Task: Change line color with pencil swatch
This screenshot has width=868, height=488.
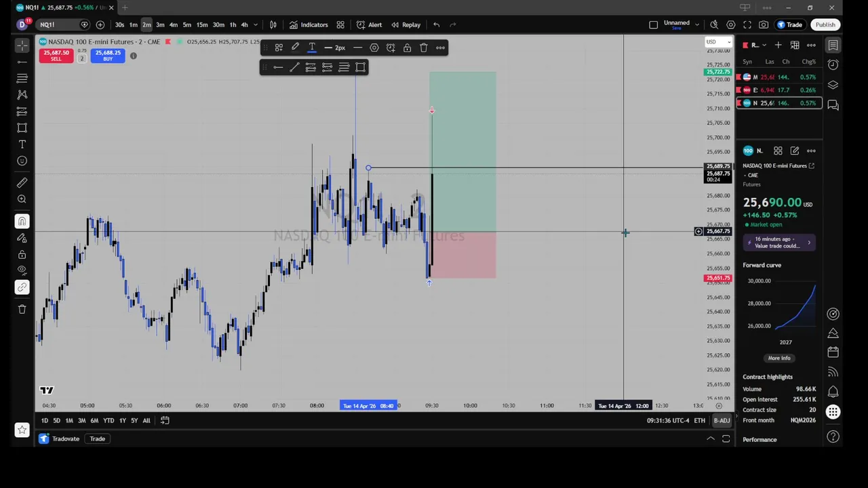Action: [x=295, y=47]
